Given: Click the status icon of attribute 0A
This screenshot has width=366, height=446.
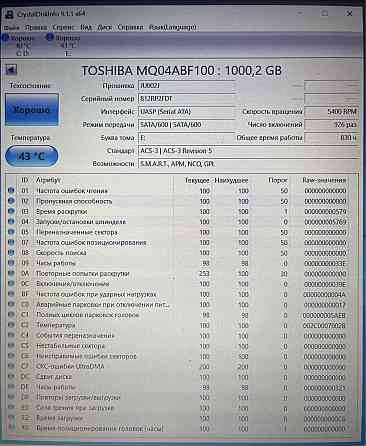Looking at the screenshot, I should tap(11, 273).
